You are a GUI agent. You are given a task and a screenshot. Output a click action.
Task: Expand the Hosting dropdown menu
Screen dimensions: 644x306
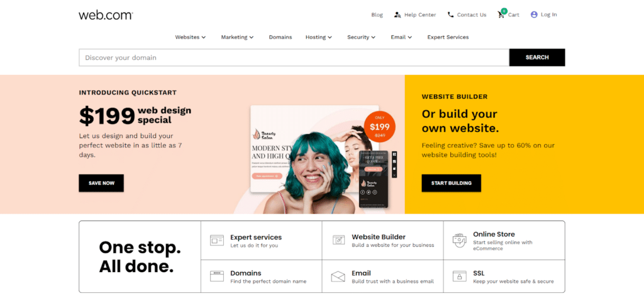tap(319, 37)
